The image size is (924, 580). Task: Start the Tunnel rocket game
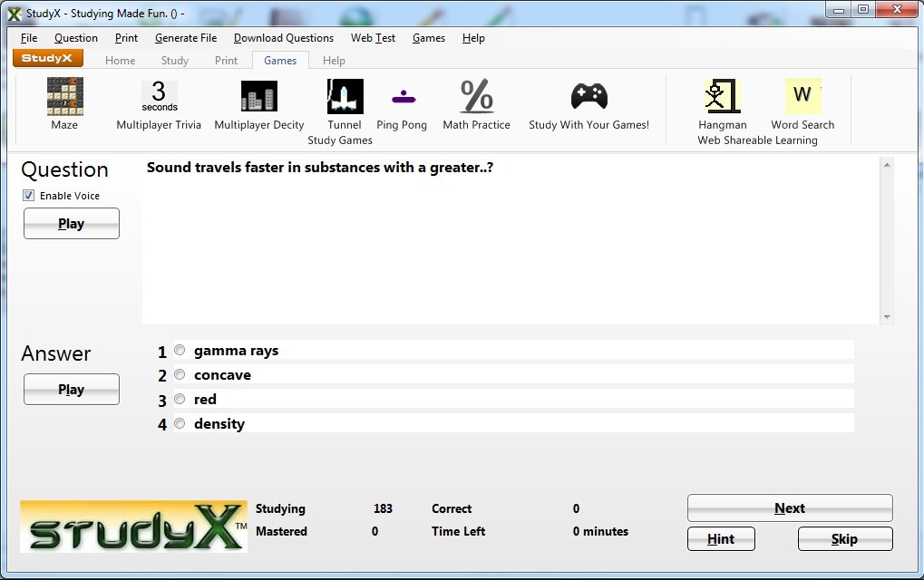click(345, 97)
